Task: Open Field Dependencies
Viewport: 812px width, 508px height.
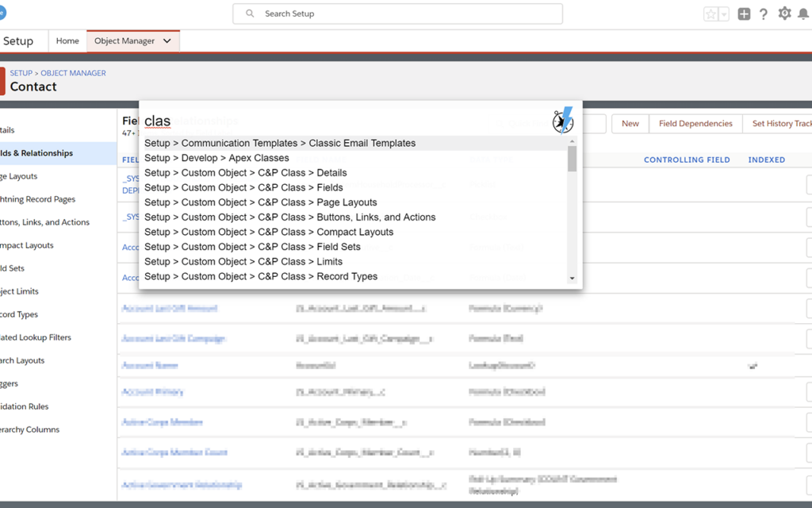Action: coord(695,124)
